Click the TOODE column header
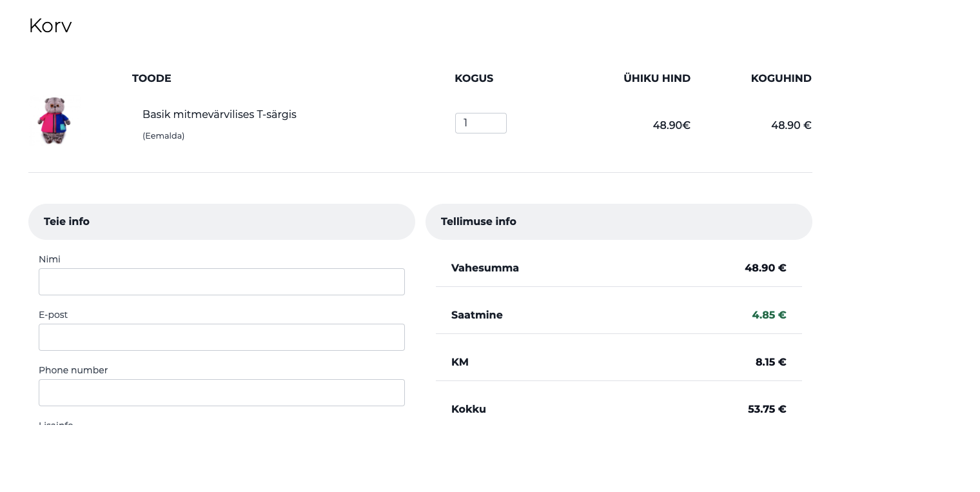 tap(152, 79)
